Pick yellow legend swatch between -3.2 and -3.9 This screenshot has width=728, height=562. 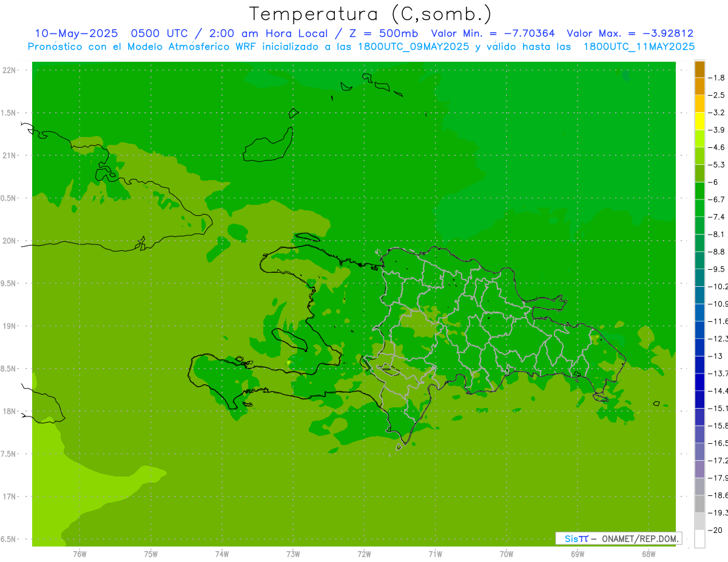pos(699,121)
